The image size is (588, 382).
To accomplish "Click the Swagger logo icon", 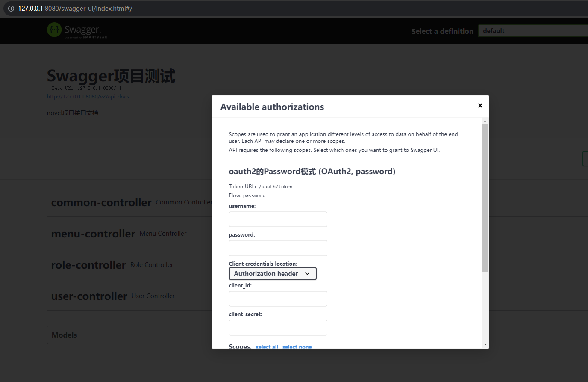I will tap(54, 30).
